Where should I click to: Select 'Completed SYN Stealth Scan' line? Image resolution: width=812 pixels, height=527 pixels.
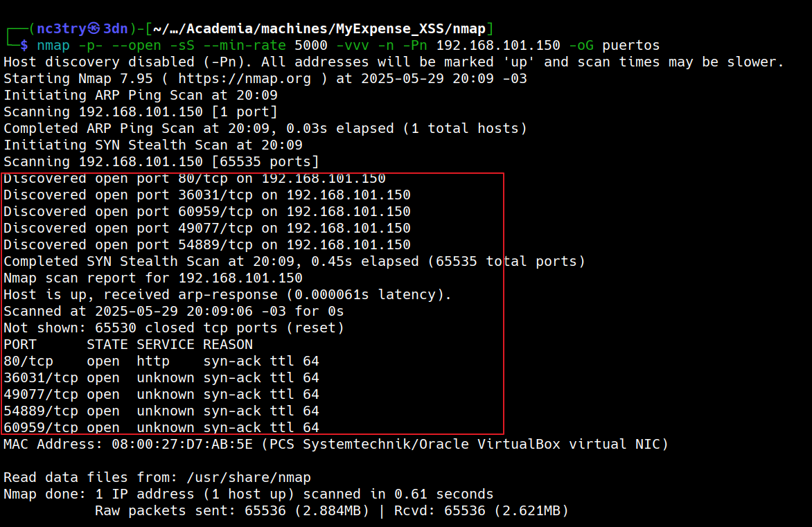coord(294,262)
